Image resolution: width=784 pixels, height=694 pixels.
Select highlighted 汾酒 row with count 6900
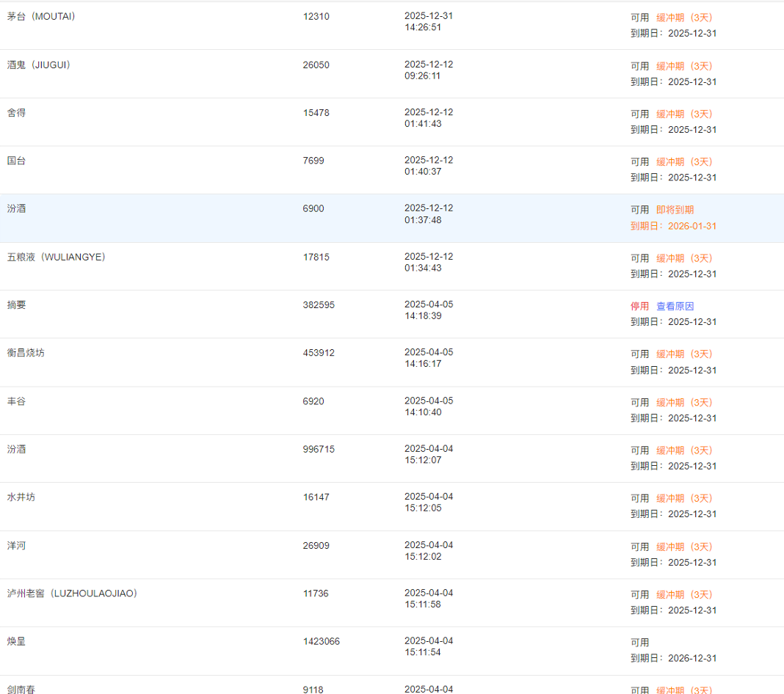coord(16,208)
